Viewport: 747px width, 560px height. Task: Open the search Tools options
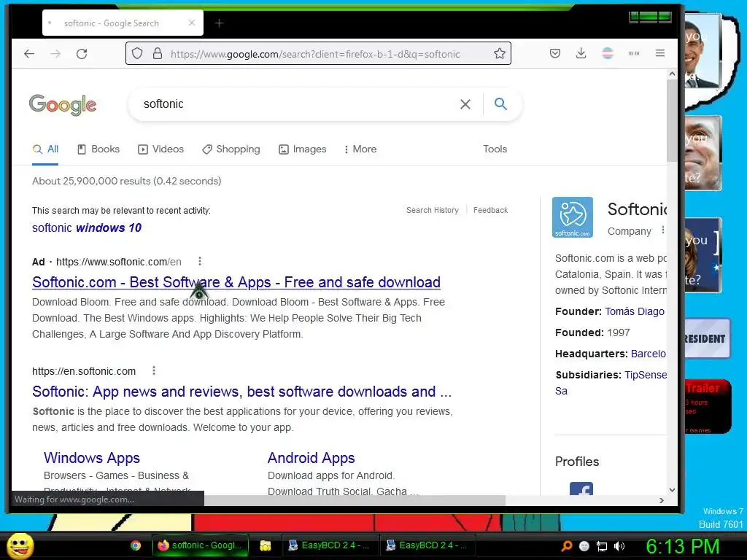click(495, 149)
